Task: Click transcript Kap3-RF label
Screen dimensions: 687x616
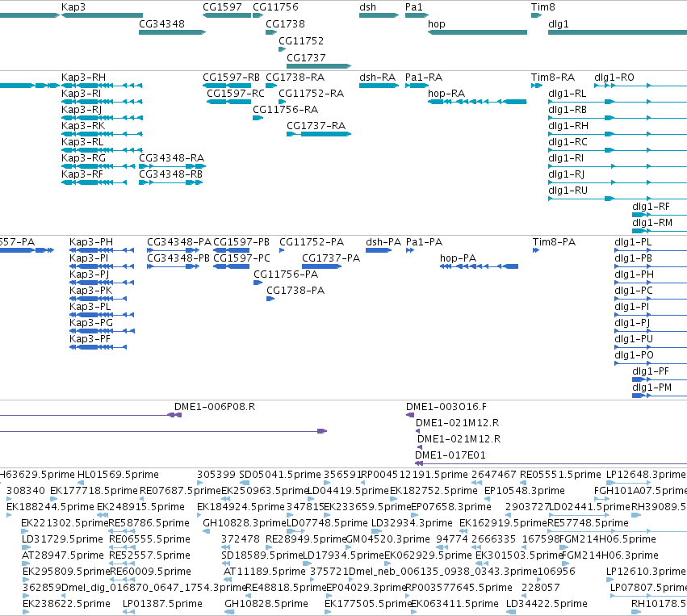Action: pos(82,174)
